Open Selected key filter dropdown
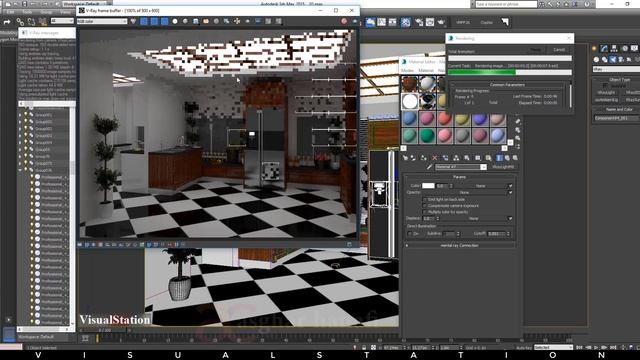This screenshot has width=640, height=360. coord(553,347)
